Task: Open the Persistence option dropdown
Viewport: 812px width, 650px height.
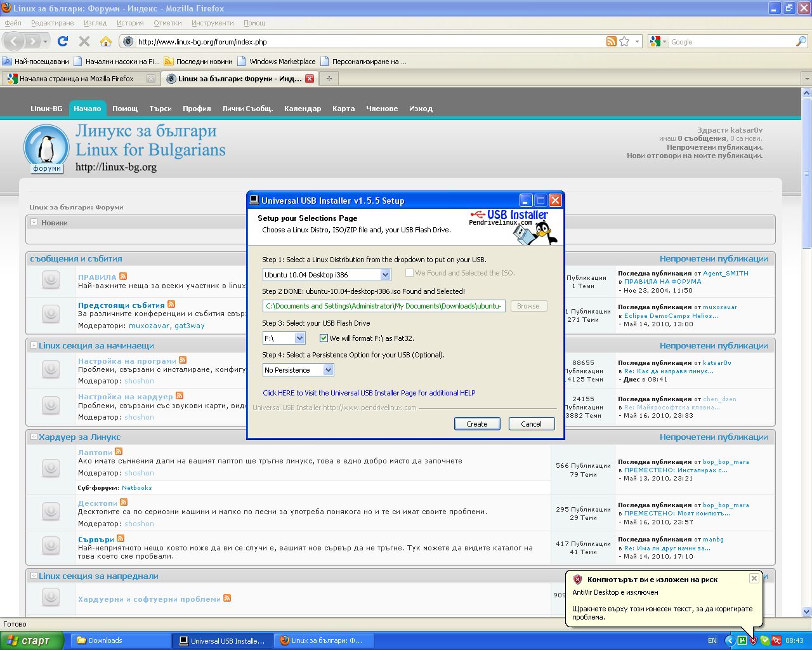Action: [328, 370]
